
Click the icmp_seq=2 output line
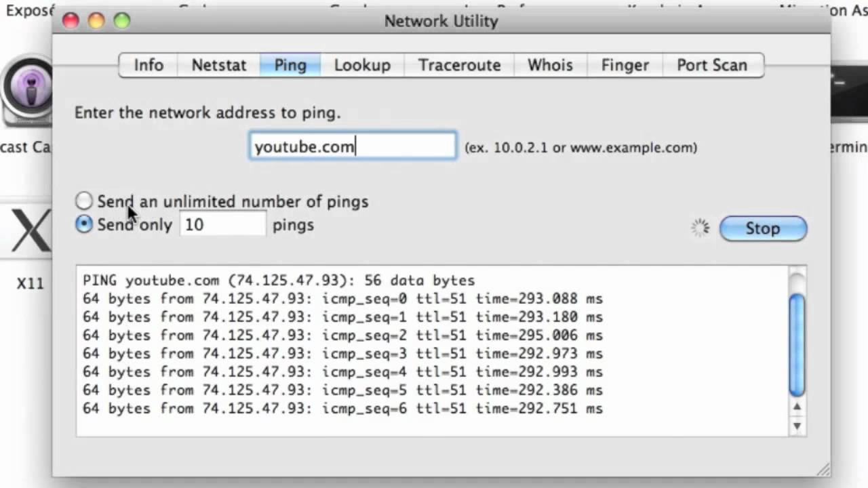point(342,335)
